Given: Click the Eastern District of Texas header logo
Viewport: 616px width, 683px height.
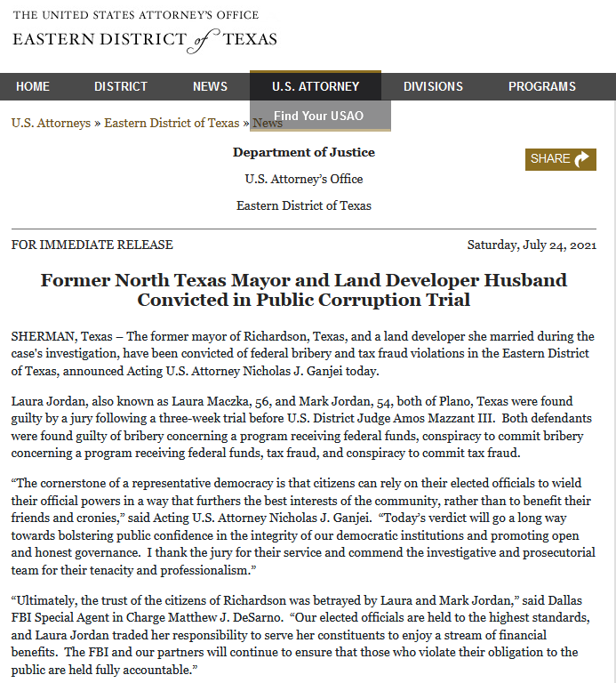Looking at the screenshot, I should [145, 40].
